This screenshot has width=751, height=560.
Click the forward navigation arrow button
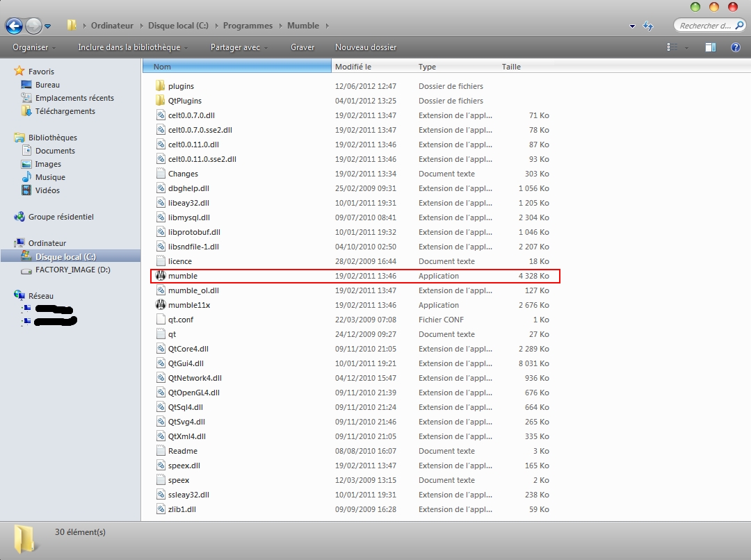[33, 26]
